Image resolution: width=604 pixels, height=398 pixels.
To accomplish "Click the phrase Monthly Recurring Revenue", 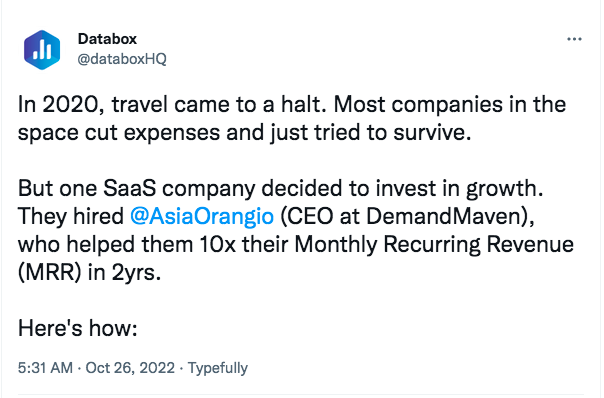I will coord(434,244).
